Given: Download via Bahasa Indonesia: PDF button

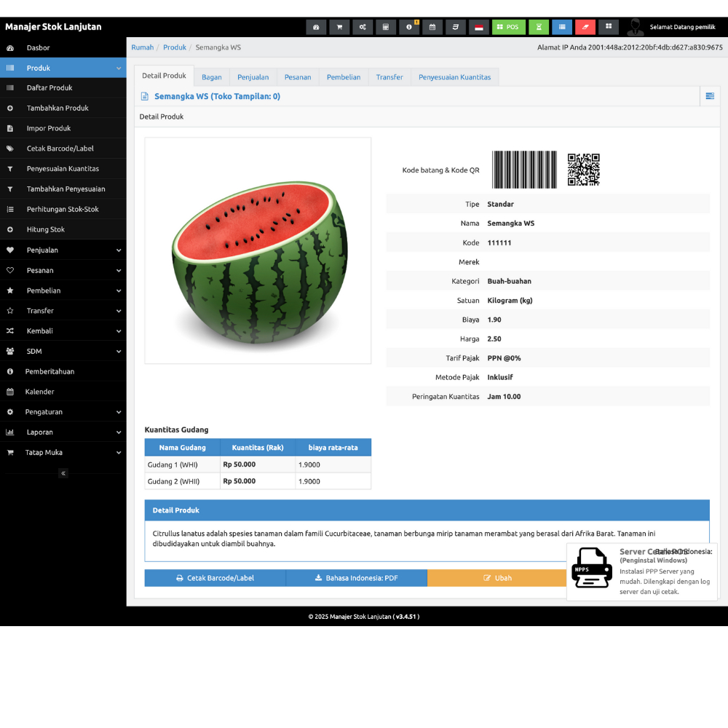Looking at the screenshot, I should pos(357,578).
